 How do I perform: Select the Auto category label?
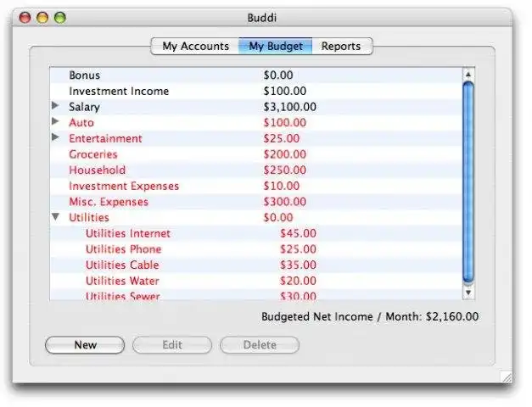click(x=81, y=122)
